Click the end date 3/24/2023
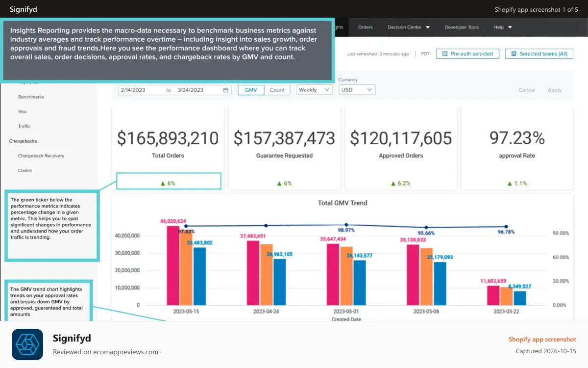 tap(191, 90)
